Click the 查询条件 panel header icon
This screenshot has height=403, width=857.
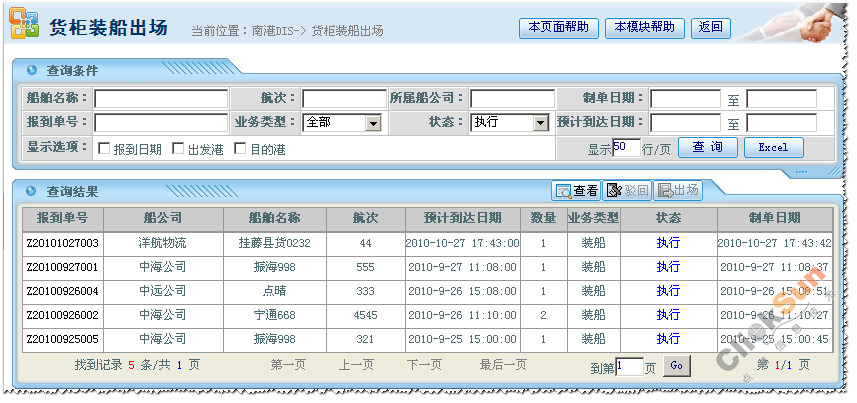(x=32, y=70)
